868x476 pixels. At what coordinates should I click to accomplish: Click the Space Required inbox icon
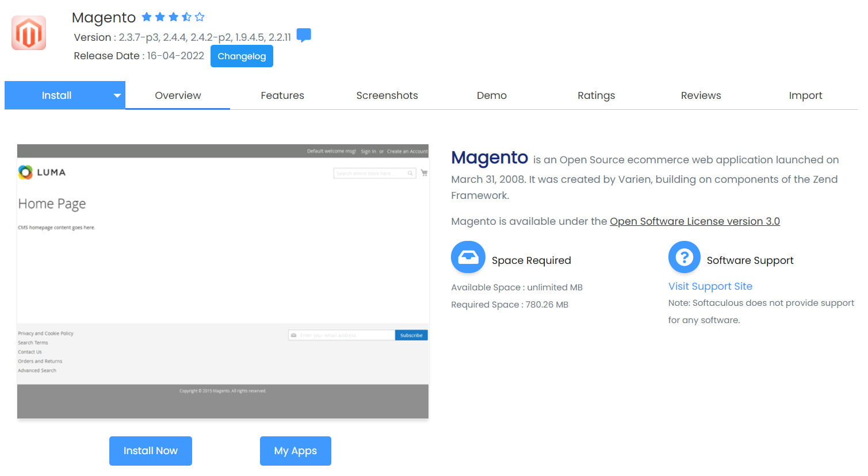click(468, 258)
